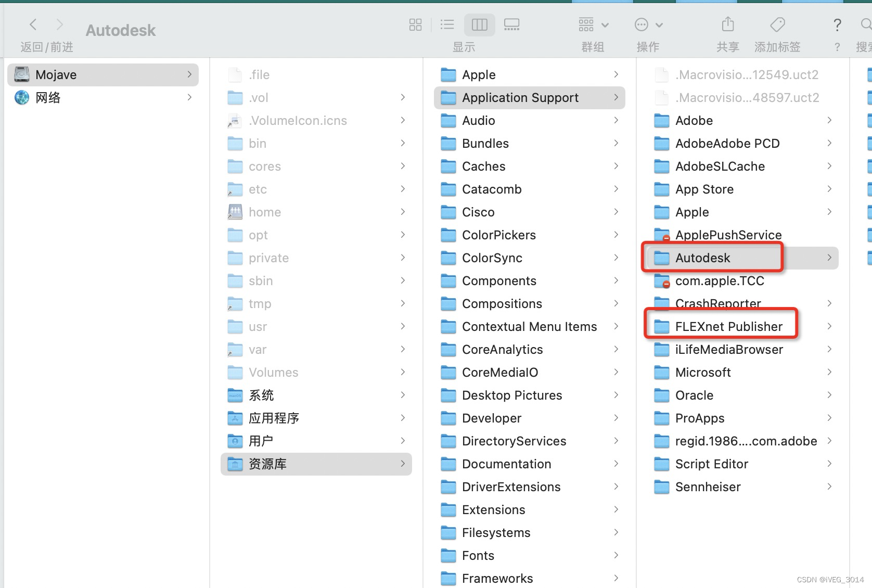Viewport: 872px width, 588px height.
Task: Select Mojave disk in sidebar
Action: (x=56, y=75)
